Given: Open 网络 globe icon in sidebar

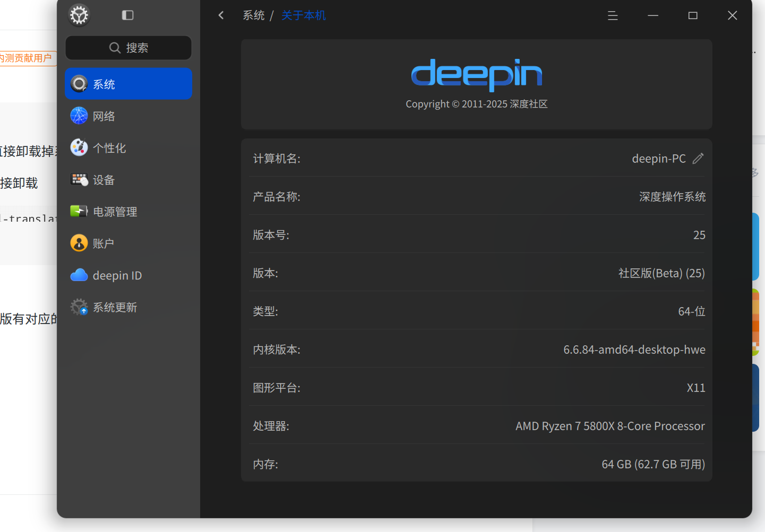Looking at the screenshot, I should pos(79,116).
